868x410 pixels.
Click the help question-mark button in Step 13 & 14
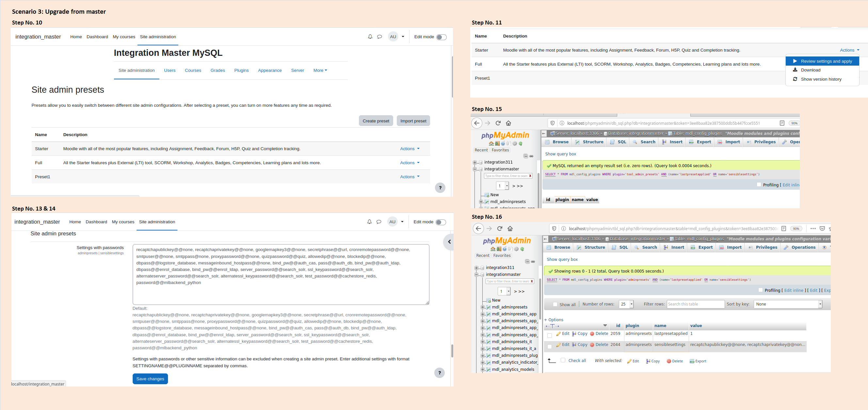tap(440, 372)
